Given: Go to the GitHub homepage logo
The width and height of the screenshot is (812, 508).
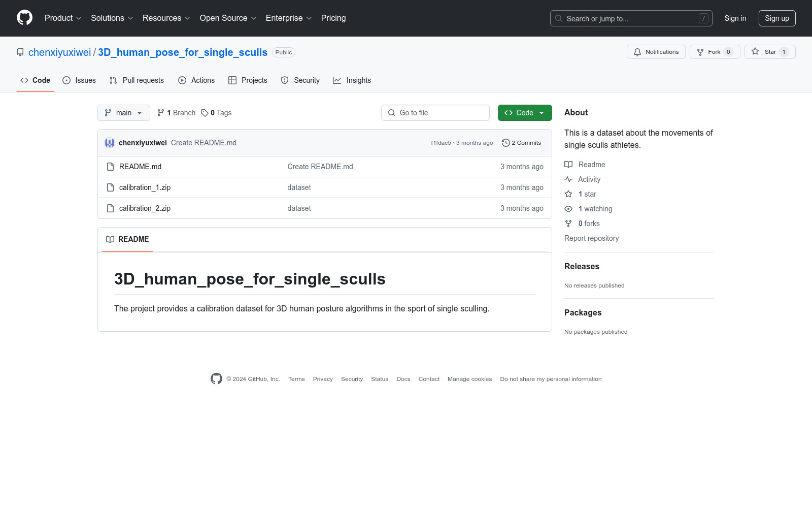Looking at the screenshot, I should pyautogui.click(x=24, y=18).
